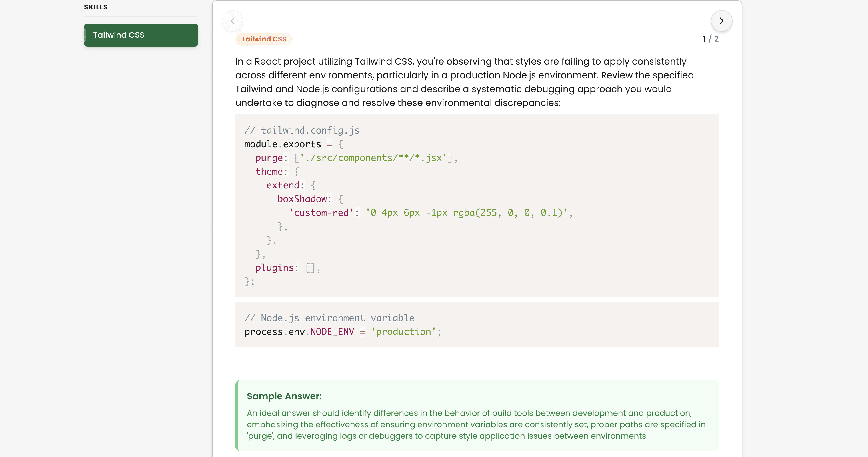Click the purge path line in code
Screen dimensions: 868x457
356,158
